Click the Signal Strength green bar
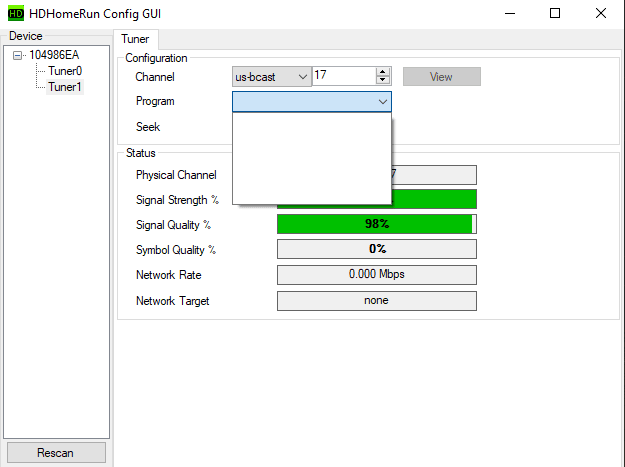Screen dimensions: 625x467 (x=434, y=199)
